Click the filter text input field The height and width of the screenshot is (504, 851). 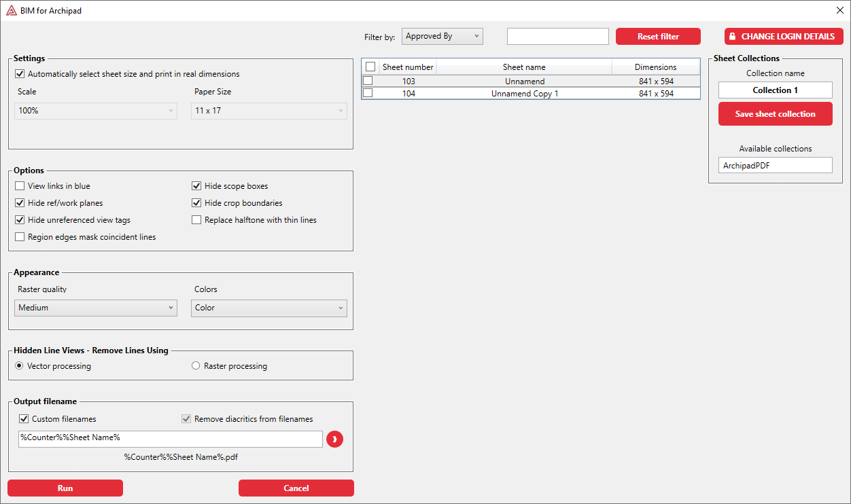558,37
